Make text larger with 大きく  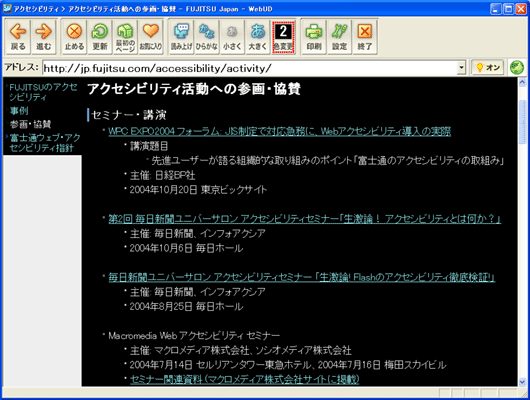(258, 37)
